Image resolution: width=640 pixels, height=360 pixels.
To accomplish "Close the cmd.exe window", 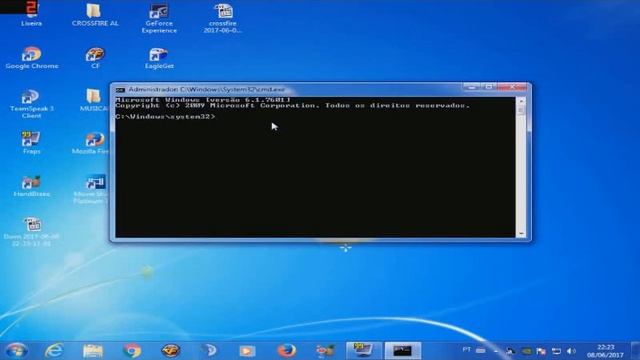I will pos(513,87).
